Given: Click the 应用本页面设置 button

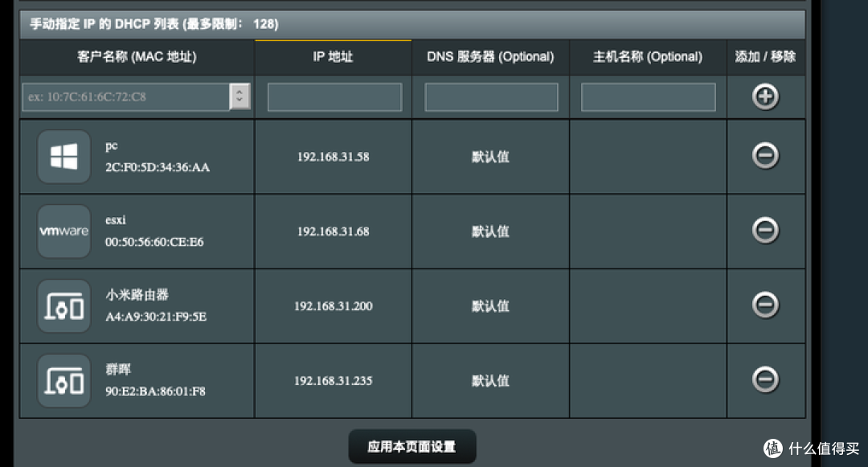Looking at the screenshot, I should click(411, 447).
